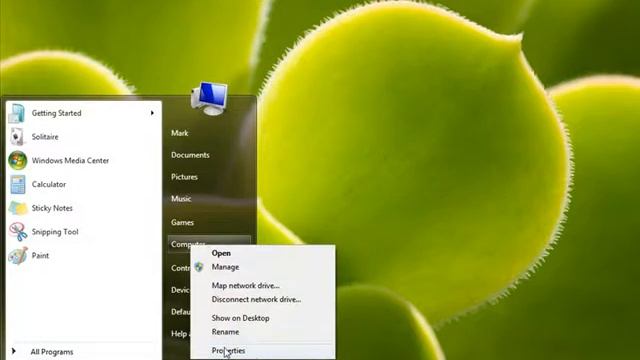This screenshot has width=640, height=360.
Task: Click the All Programs label
Action: [52, 352]
